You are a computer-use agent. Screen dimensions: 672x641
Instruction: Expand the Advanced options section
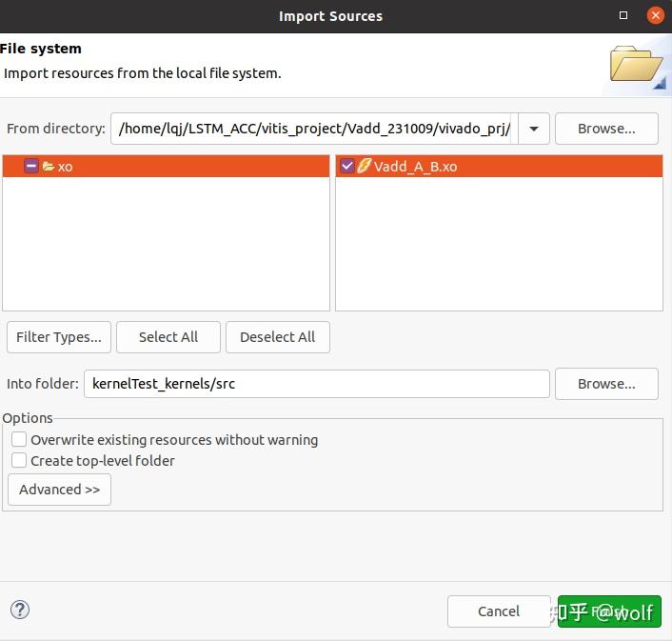click(59, 490)
